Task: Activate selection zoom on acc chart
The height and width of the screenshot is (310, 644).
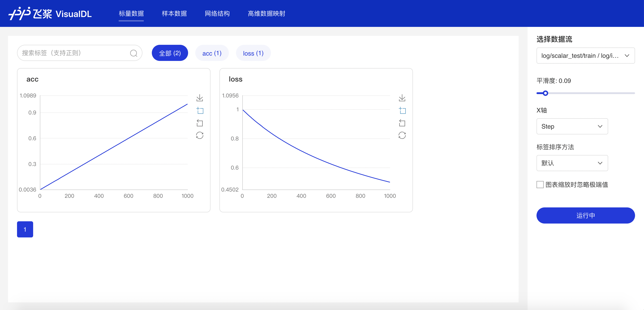Action: [x=200, y=110]
